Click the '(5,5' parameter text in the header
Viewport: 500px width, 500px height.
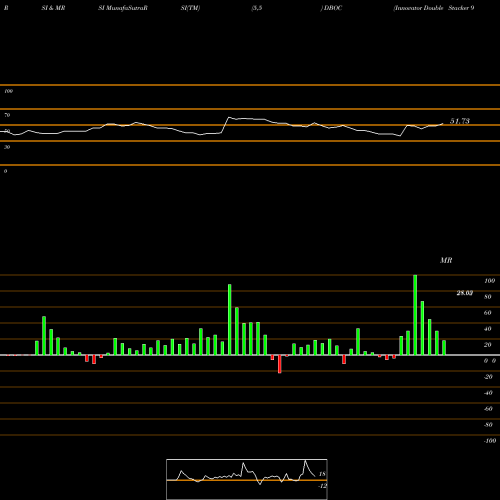coord(257,8)
